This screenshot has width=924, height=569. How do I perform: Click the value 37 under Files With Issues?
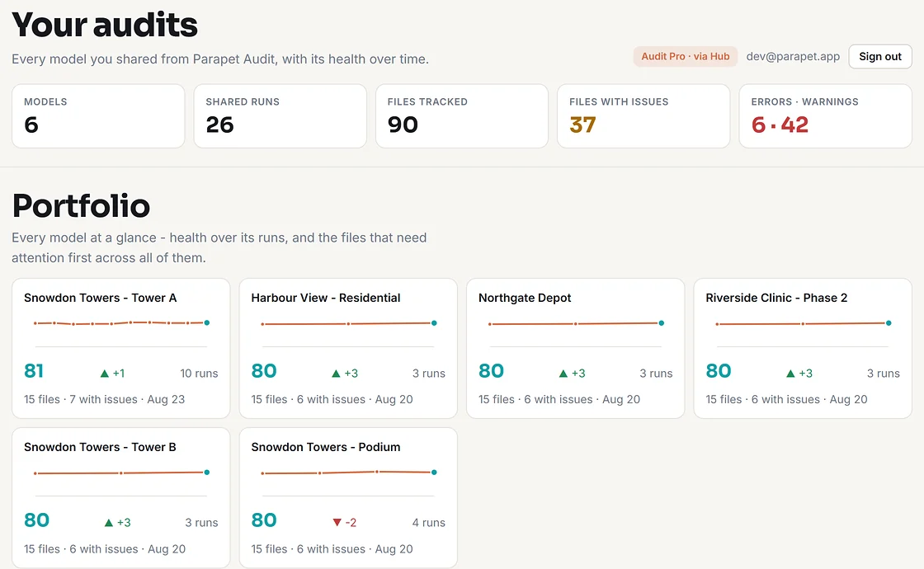[582, 125]
